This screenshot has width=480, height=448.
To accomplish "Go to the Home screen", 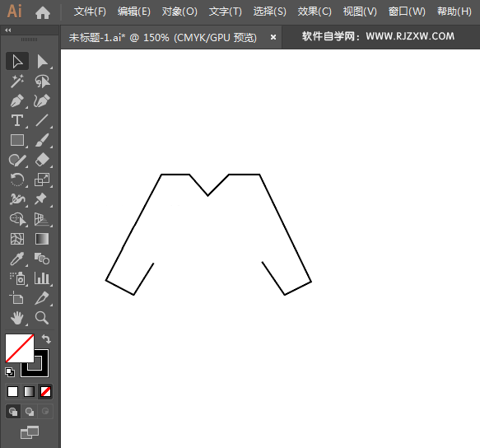I will [43, 12].
